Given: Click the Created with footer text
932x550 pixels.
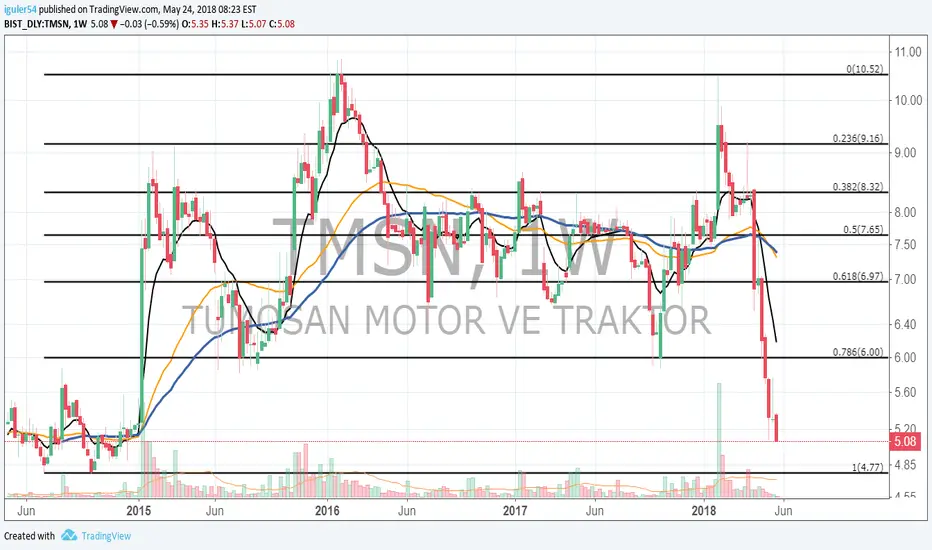Looking at the screenshot, I should (x=29, y=536).
